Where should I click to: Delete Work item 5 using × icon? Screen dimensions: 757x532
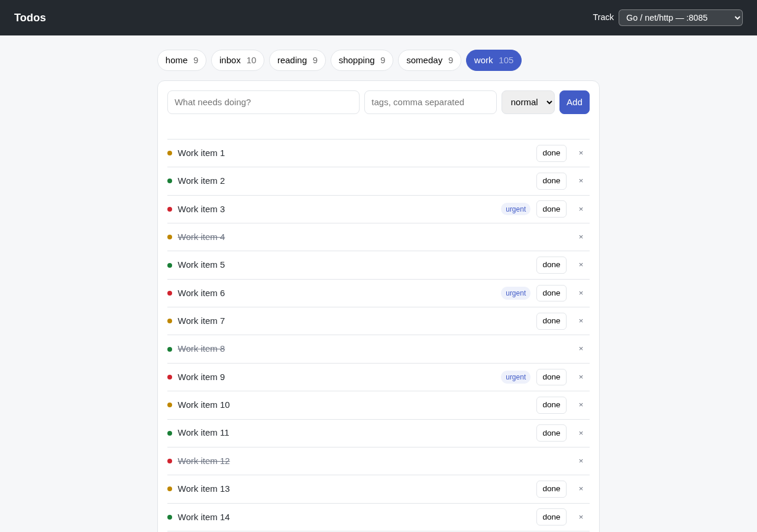click(x=581, y=265)
